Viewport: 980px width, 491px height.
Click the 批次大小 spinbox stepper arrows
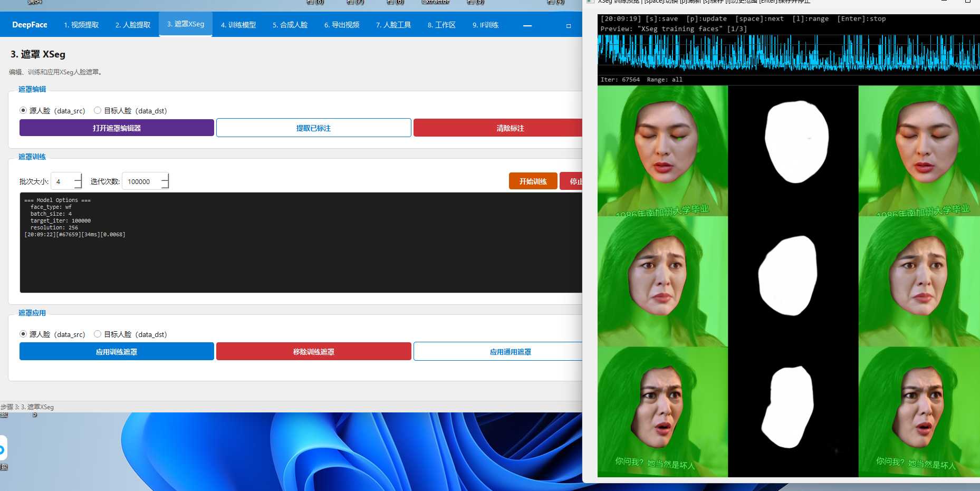pos(78,181)
